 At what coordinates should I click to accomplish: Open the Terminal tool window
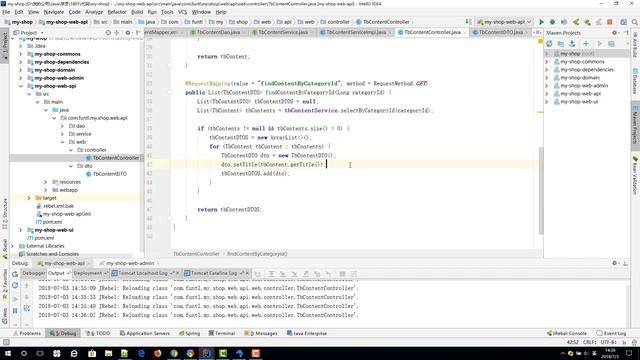pyautogui.click(x=222, y=333)
